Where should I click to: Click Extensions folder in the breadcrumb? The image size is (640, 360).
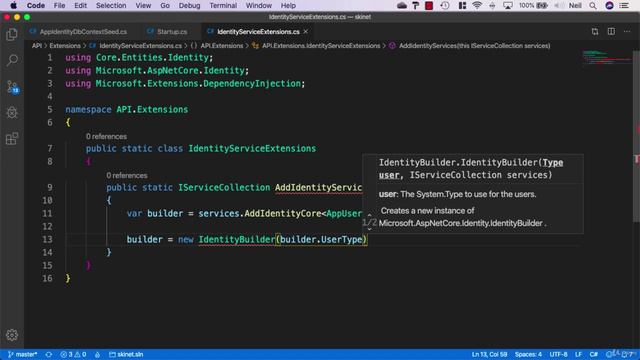(65, 46)
